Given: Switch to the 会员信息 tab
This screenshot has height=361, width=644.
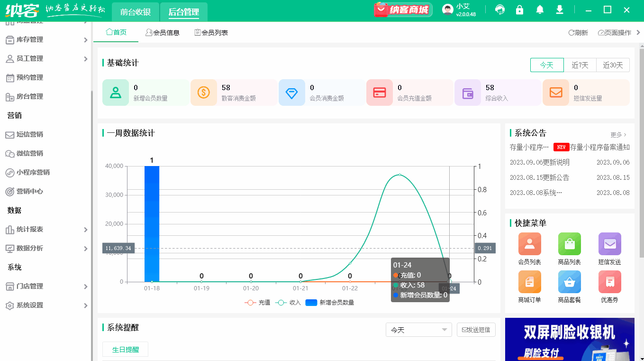Looking at the screenshot, I should 163,32.
